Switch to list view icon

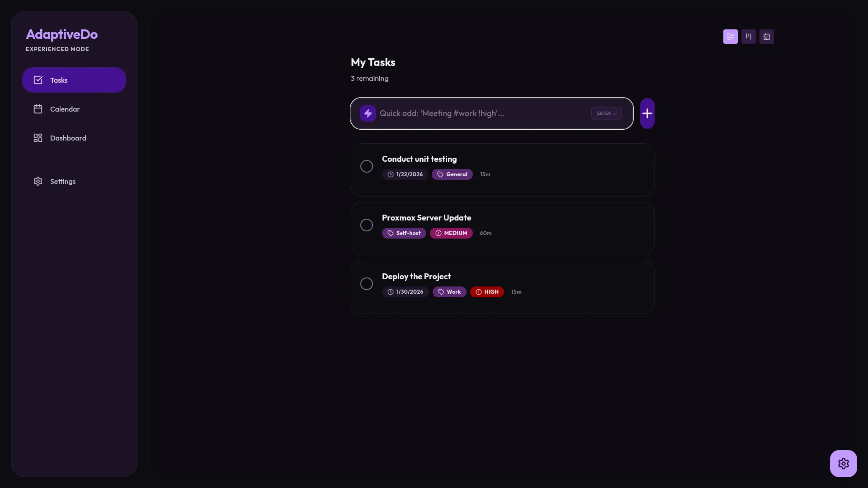click(730, 37)
